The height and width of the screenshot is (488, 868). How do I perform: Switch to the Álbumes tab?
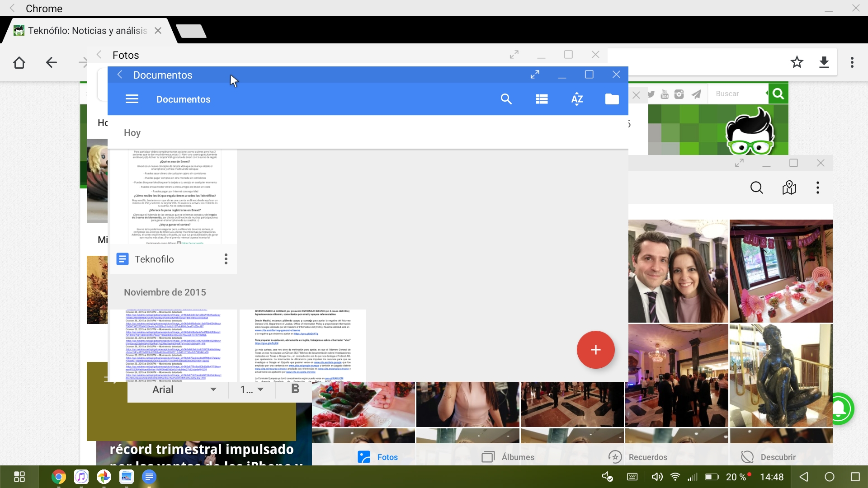pyautogui.click(x=508, y=457)
